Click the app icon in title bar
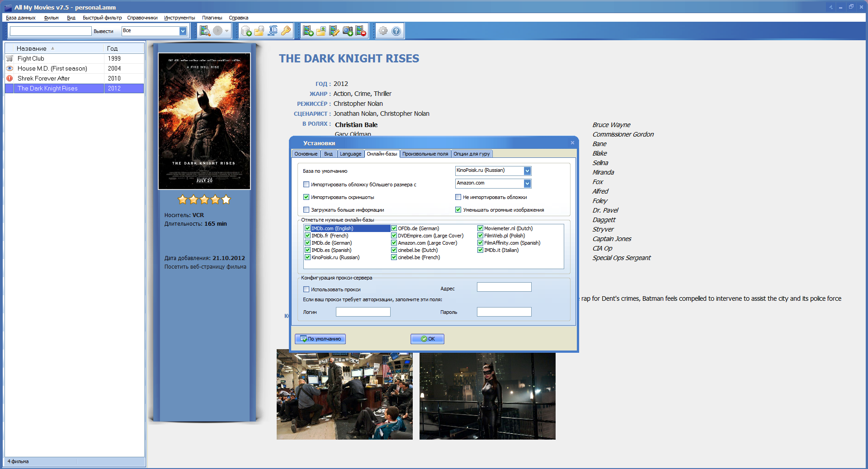The height and width of the screenshot is (469, 868). pyautogui.click(x=8, y=7)
